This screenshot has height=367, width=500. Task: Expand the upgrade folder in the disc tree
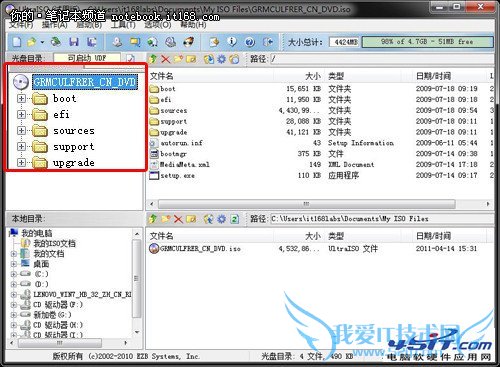pos(21,162)
